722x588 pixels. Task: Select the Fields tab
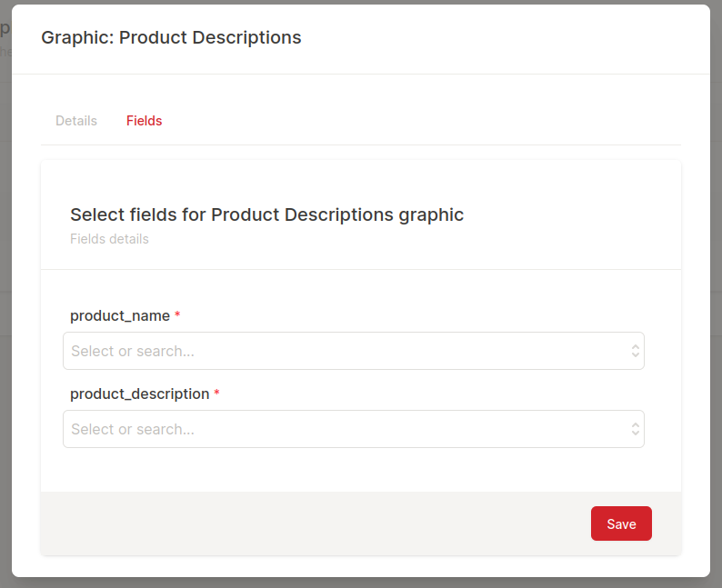[144, 121]
